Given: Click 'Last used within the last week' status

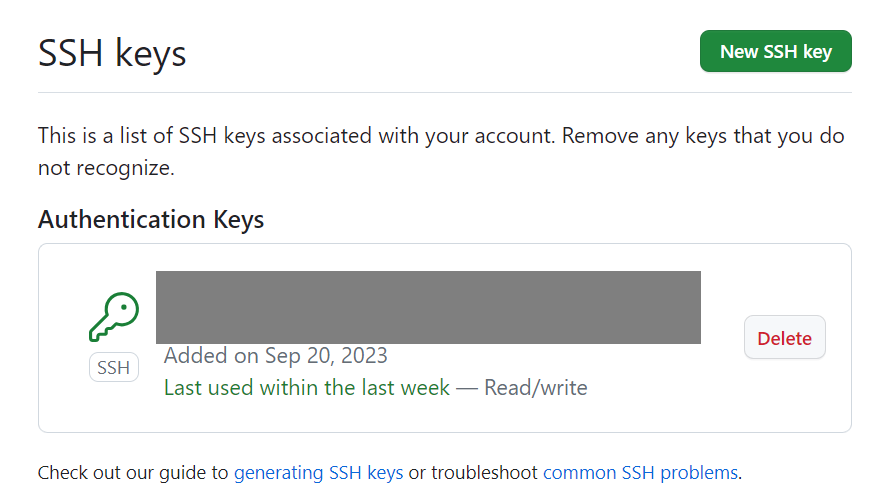Looking at the screenshot, I should click(307, 387).
